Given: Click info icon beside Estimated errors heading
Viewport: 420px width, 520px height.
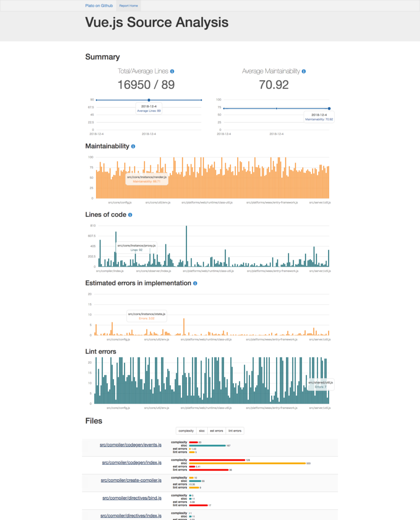Looking at the screenshot, I should coord(195,283).
